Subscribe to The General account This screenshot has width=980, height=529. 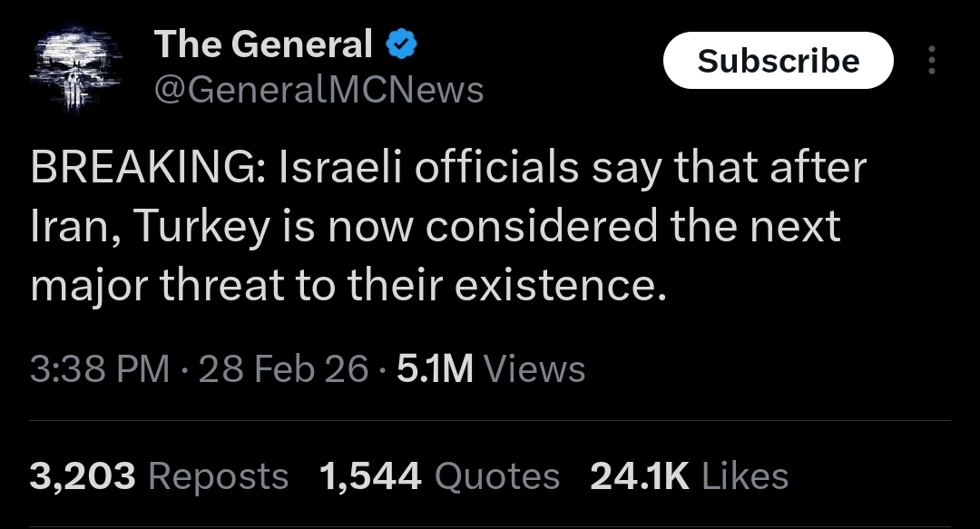click(779, 60)
